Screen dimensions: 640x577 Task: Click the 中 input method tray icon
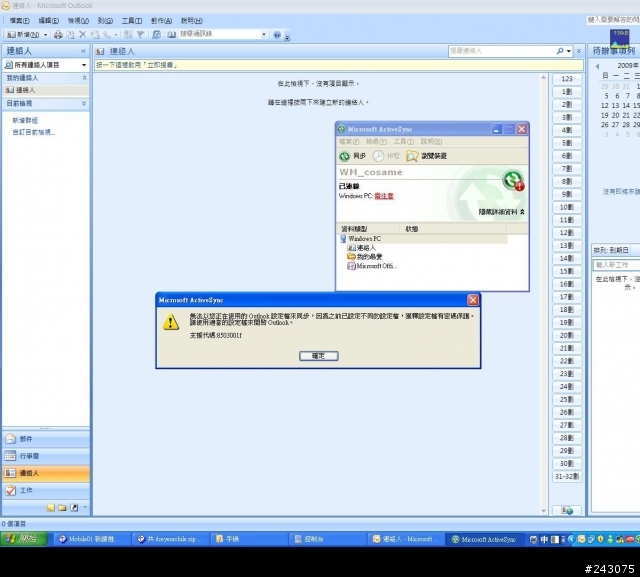544,539
